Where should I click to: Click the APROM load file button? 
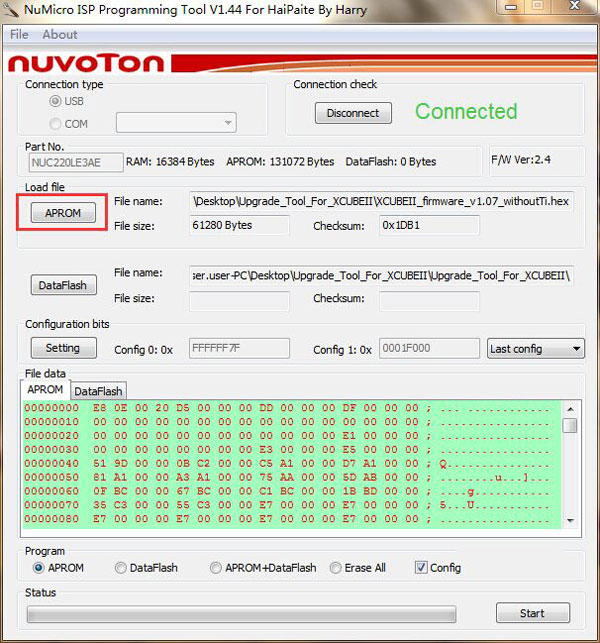pos(63,213)
